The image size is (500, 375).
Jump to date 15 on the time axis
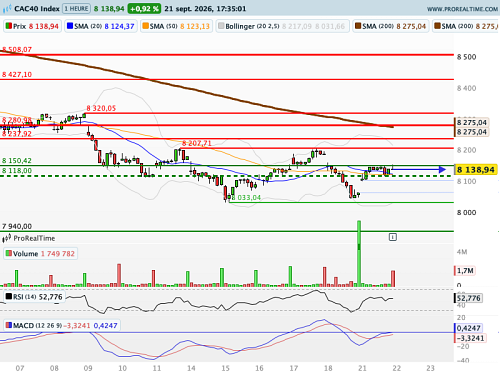[225, 368]
